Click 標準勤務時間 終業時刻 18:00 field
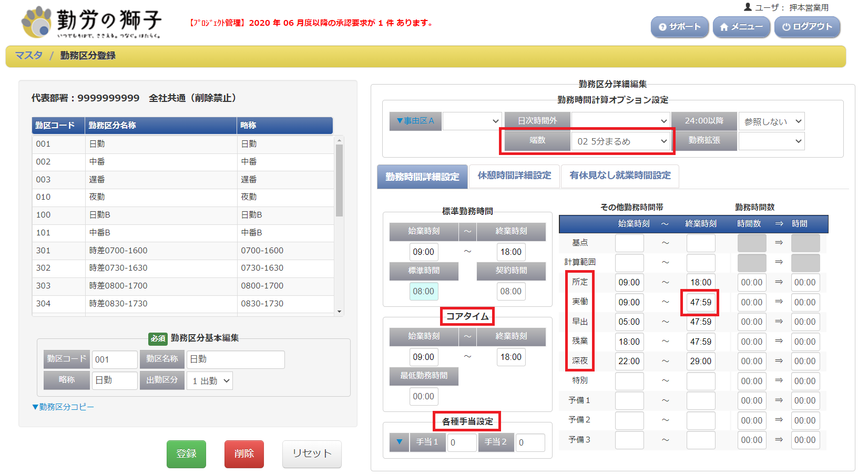Viewport: 868px width, 475px height. coord(511,252)
